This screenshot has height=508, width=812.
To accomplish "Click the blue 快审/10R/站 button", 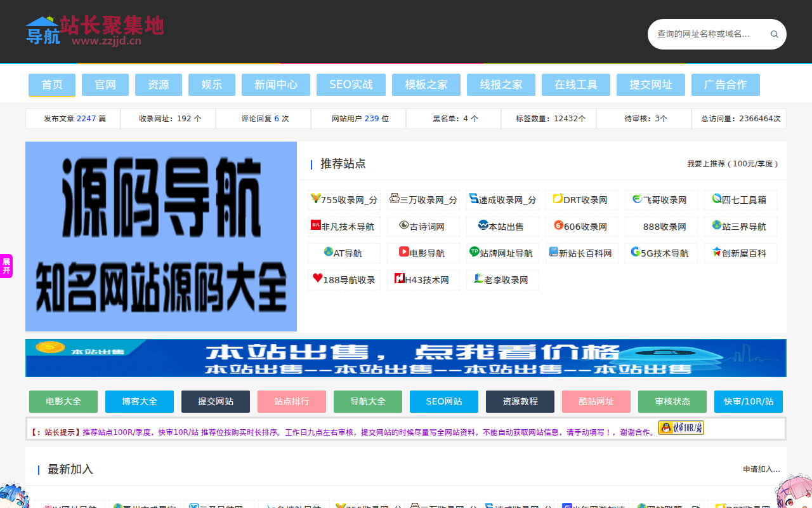I will [749, 402].
